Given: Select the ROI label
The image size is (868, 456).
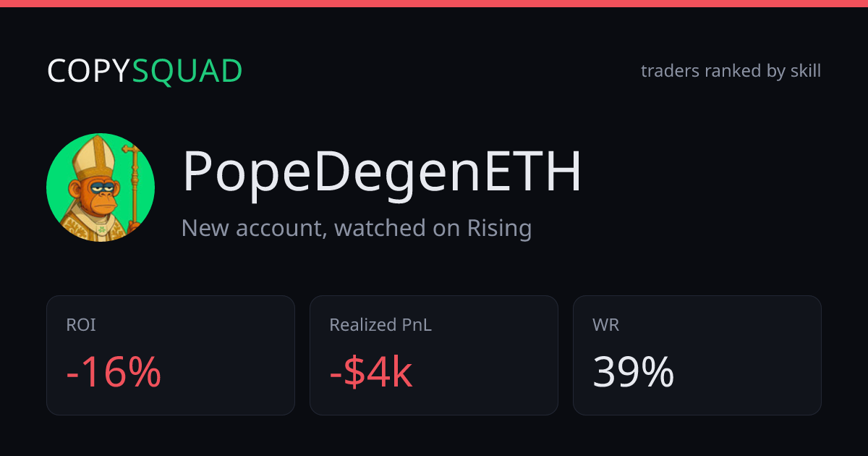Looking at the screenshot, I should [x=81, y=326].
